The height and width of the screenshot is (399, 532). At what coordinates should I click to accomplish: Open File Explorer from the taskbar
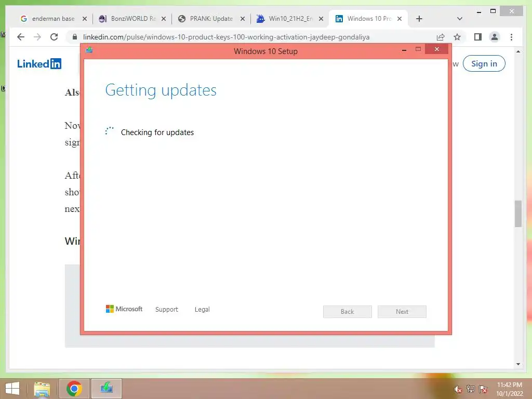coord(42,389)
